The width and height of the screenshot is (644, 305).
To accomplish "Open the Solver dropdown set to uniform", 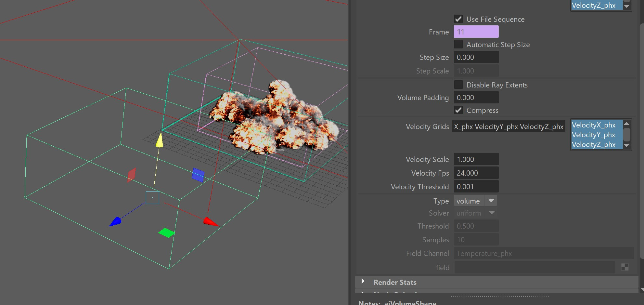I will pos(475,213).
